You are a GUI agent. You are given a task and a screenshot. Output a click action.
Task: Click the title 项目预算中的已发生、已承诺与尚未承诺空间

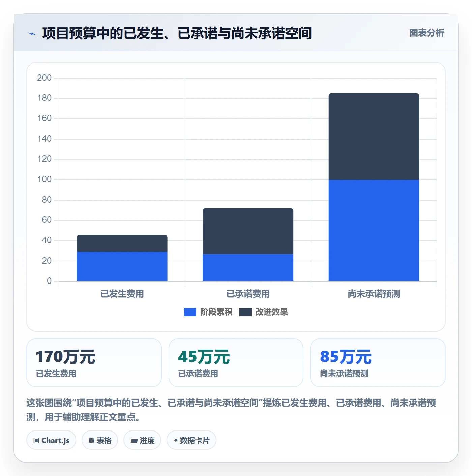[177, 33]
